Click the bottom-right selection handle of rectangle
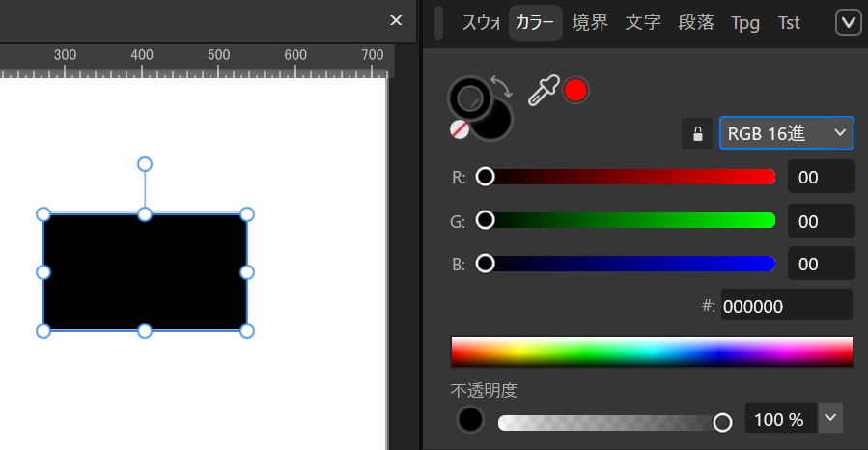 247,331
